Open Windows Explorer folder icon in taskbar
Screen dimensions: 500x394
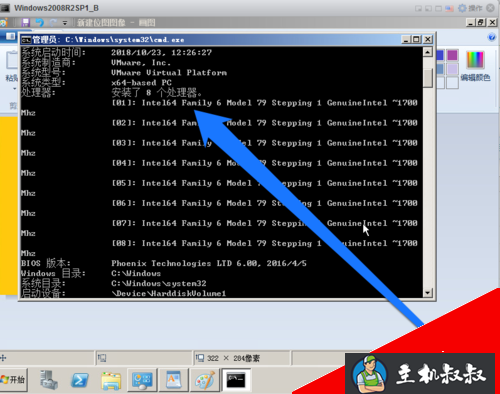click(x=111, y=380)
